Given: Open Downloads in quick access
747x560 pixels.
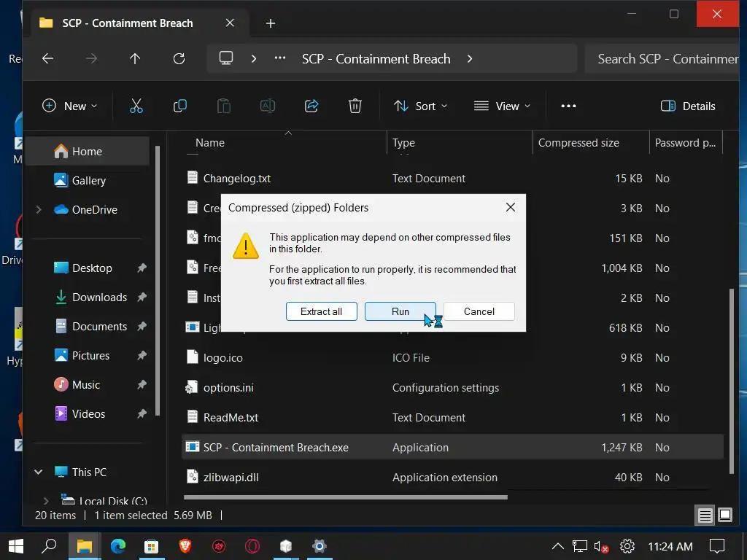Looking at the screenshot, I should [x=99, y=297].
